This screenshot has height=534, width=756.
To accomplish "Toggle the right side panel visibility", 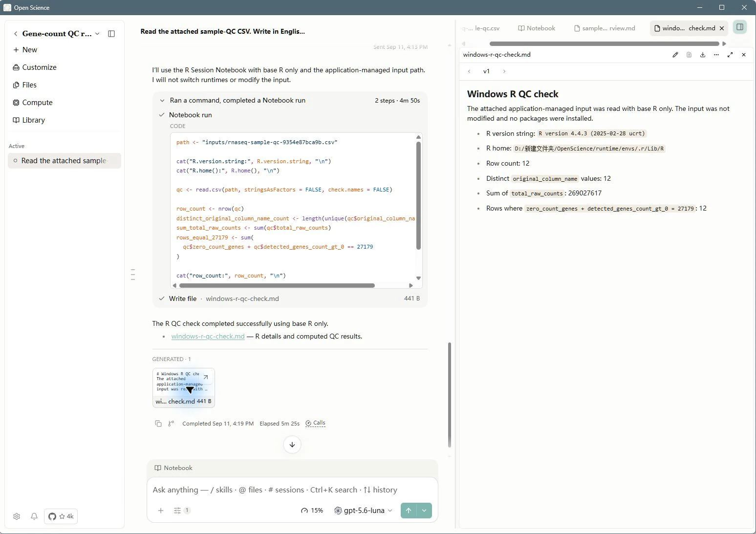I will (x=740, y=27).
